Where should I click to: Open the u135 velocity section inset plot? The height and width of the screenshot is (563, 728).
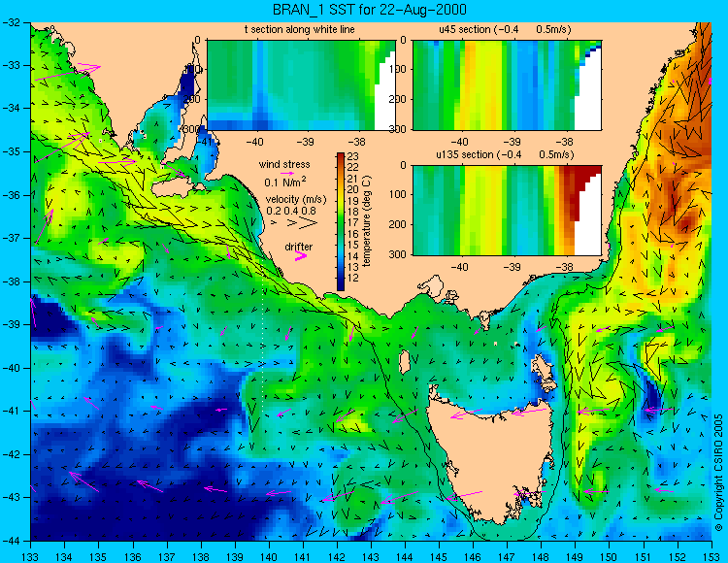pos(507,211)
